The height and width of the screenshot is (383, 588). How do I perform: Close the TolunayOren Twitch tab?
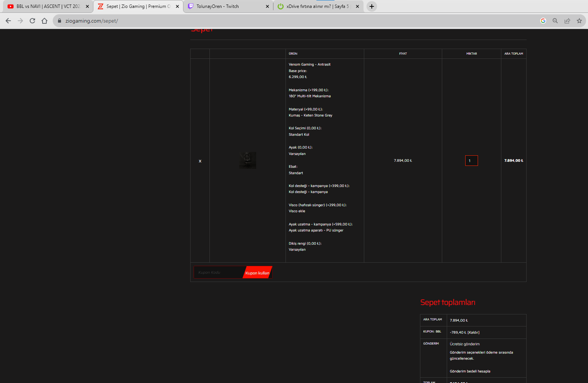[267, 6]
